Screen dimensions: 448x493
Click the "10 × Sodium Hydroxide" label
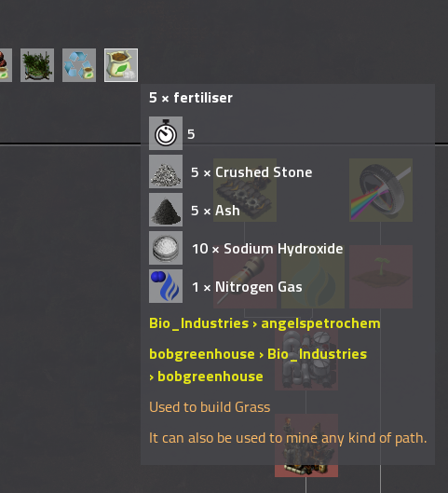tap(267, 249)
